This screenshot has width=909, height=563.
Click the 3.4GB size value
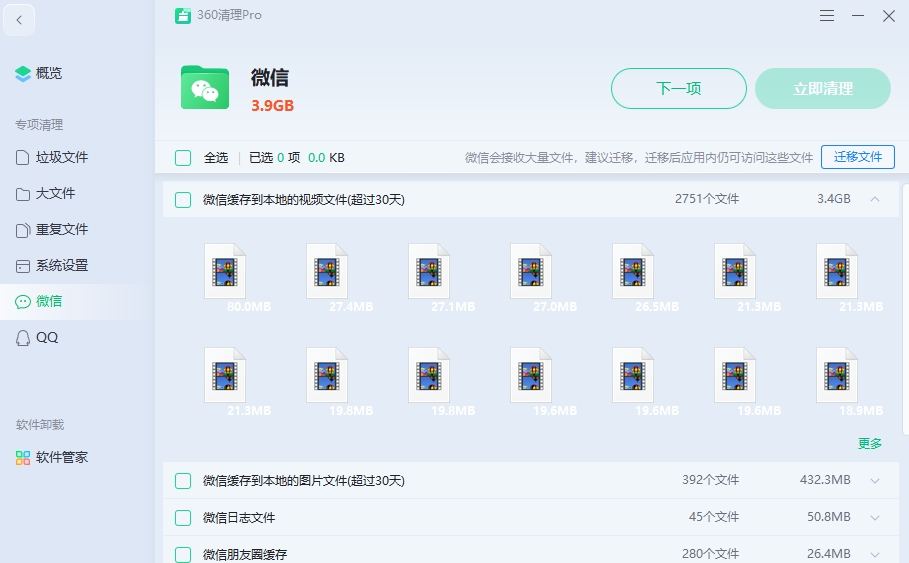tap(834, 199)
